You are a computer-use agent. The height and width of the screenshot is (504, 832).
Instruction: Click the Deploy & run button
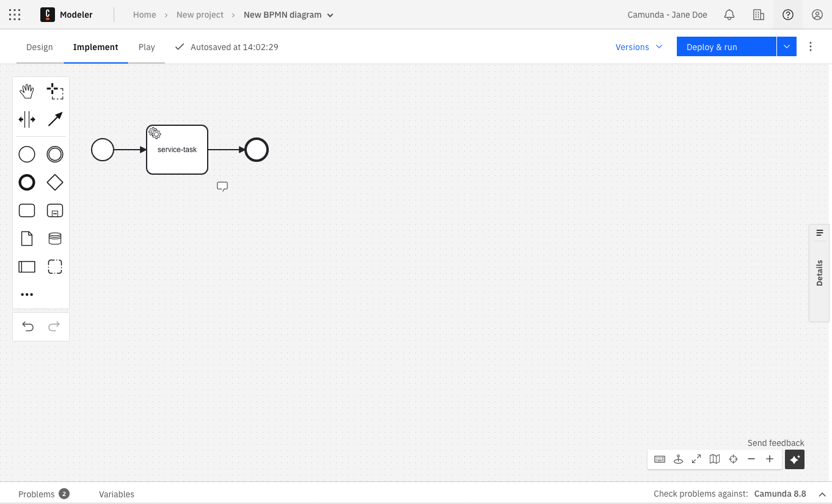pos(712,46)
